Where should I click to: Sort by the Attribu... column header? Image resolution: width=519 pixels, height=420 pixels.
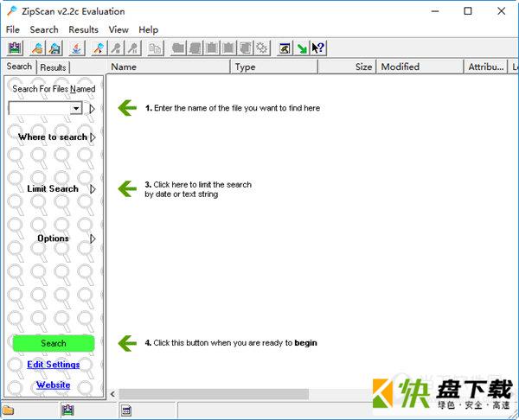pos(485,67)
